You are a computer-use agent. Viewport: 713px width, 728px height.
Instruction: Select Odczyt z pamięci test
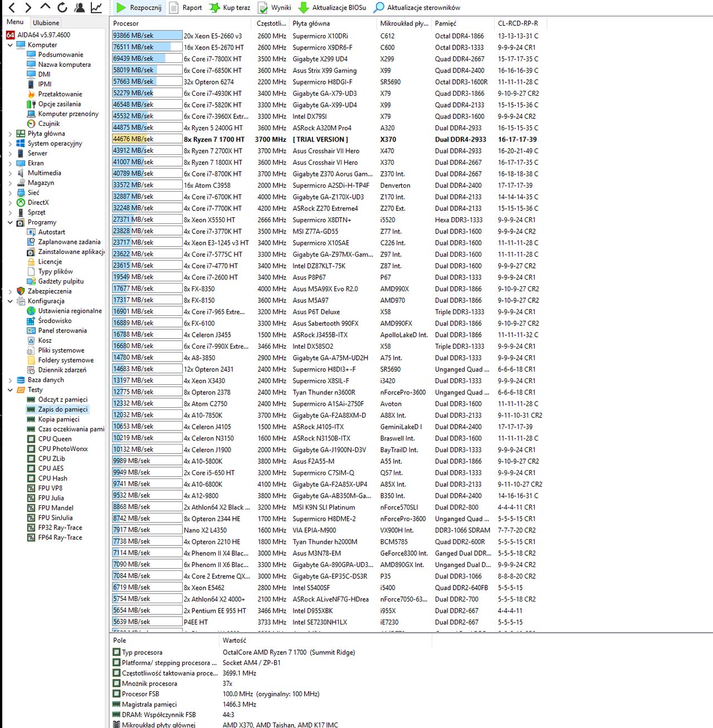tap(62, 399)
